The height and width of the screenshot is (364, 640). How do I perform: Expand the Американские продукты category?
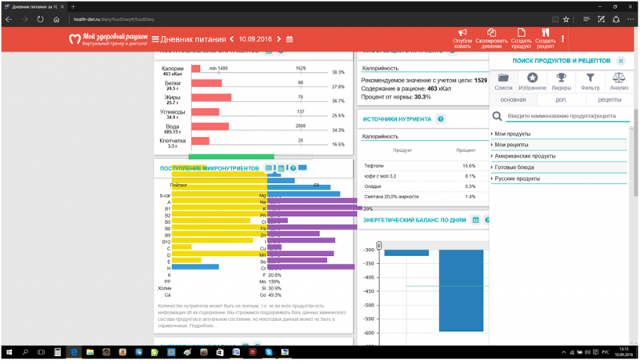tap(524, 157)
